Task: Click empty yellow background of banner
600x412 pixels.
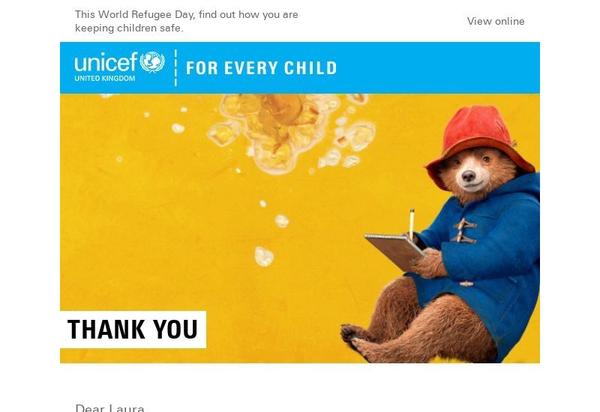Action: (x=153, y=230)
